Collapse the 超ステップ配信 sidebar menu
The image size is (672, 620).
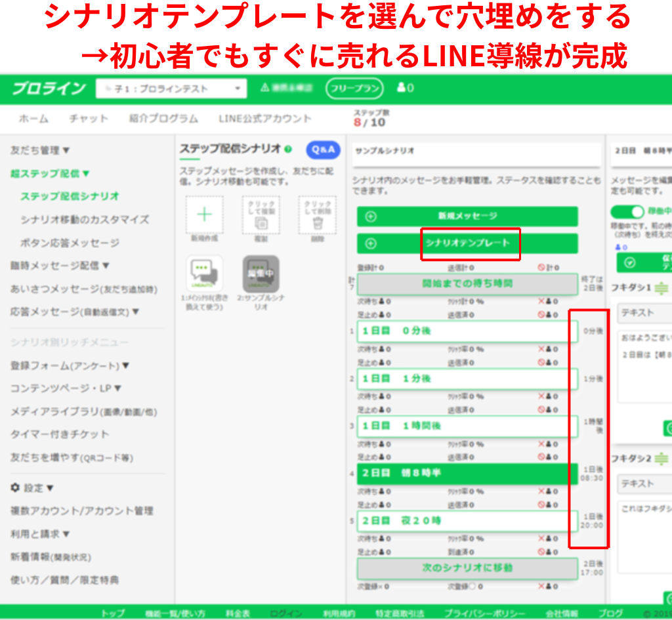[50, 173]
